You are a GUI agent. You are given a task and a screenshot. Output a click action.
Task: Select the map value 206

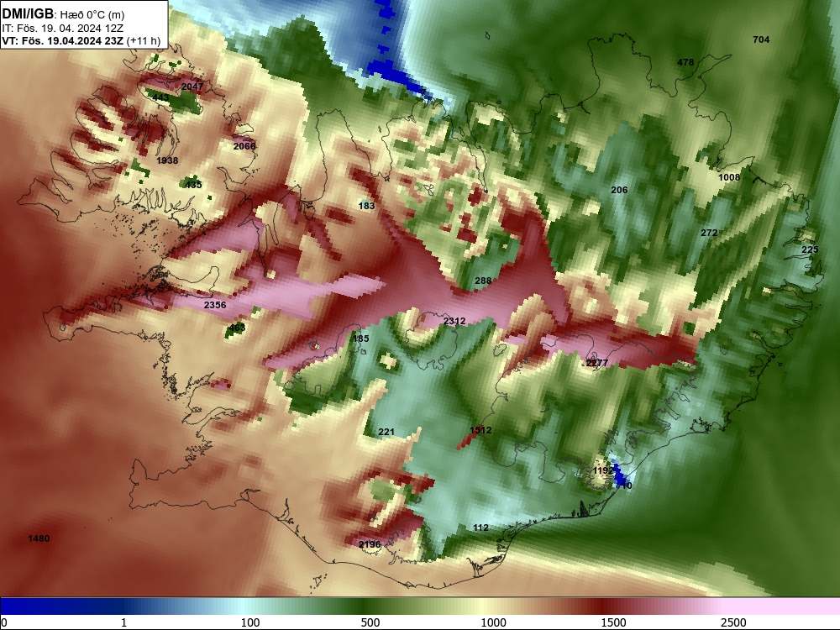[x=619, y=190]
